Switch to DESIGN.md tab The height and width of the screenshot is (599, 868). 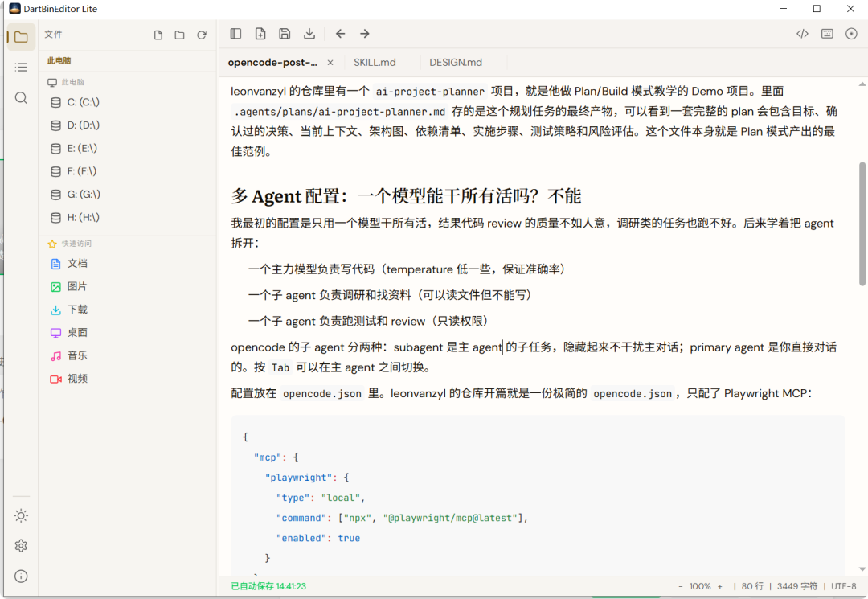pyautogui.click(x=456, y=63)
